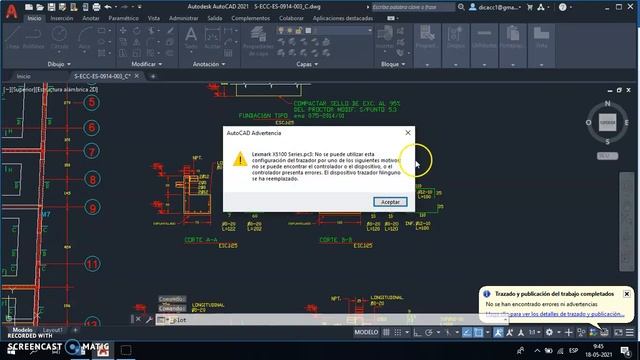Image resolution: width=640 pixels, height=360 pixels.
Task: Click the Open file icon in quick access toolbar
Action: [40, 7]
